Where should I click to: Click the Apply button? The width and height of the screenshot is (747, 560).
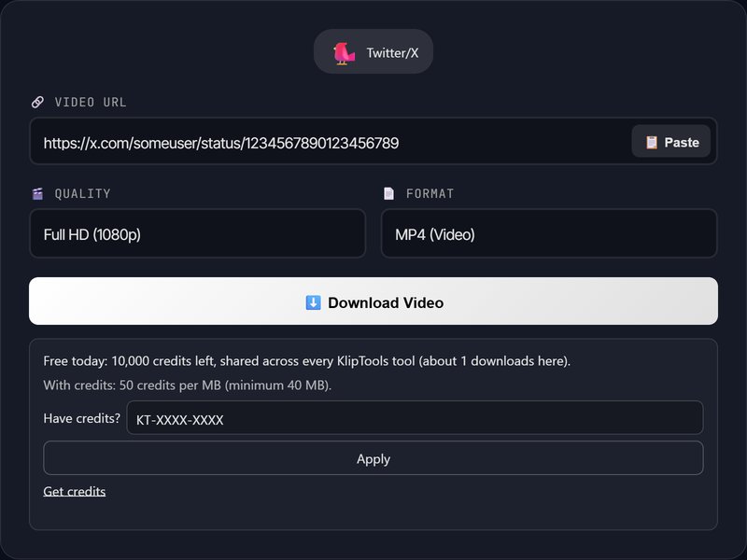(x=373, y=458)
